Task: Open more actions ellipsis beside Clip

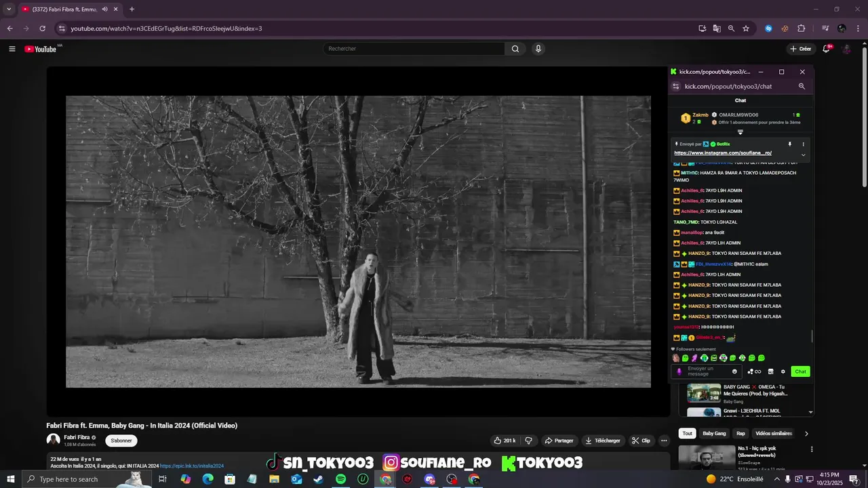Action: tap(664, 441)
